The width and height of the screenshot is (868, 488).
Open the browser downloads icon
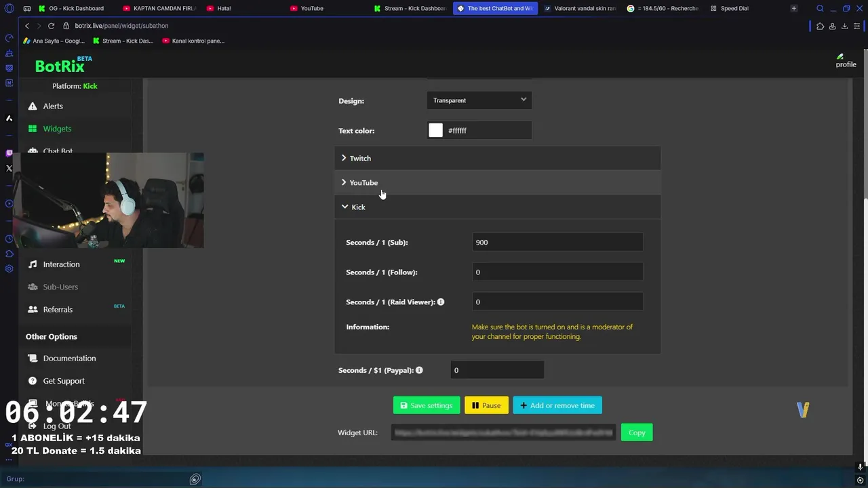tap(844, 26)
